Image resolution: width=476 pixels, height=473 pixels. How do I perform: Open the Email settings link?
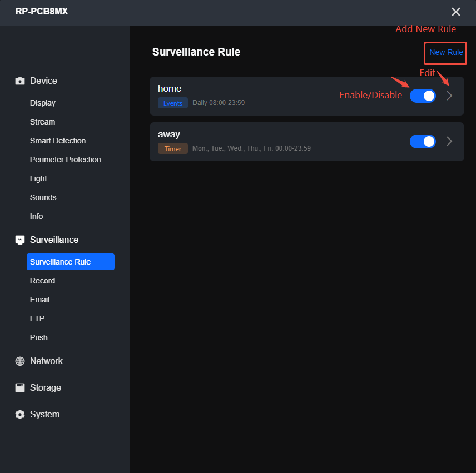pyautogui.click(x=39, y=300)
